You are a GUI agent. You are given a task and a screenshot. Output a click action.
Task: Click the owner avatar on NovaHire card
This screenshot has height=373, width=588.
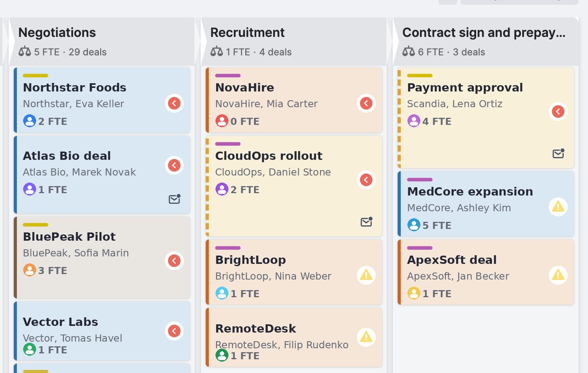[x=222, y=121]
